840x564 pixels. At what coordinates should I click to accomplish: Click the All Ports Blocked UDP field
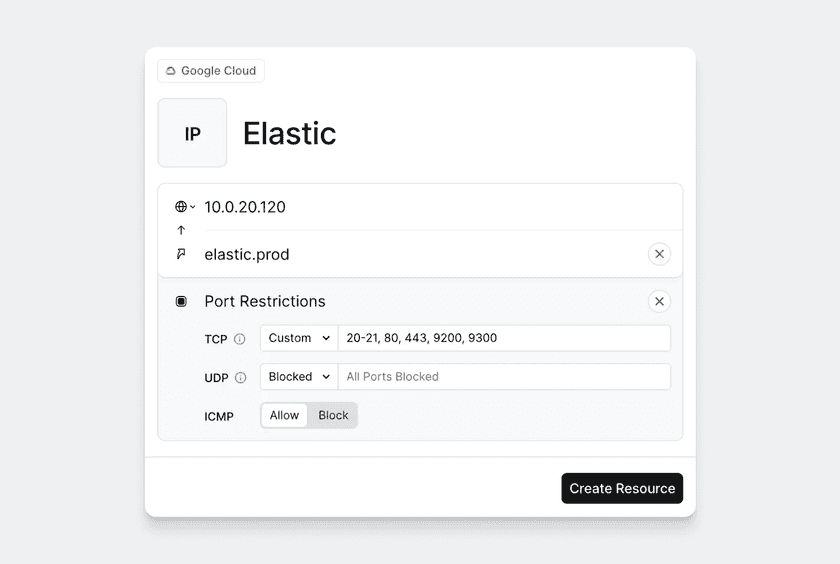(504, 377)
